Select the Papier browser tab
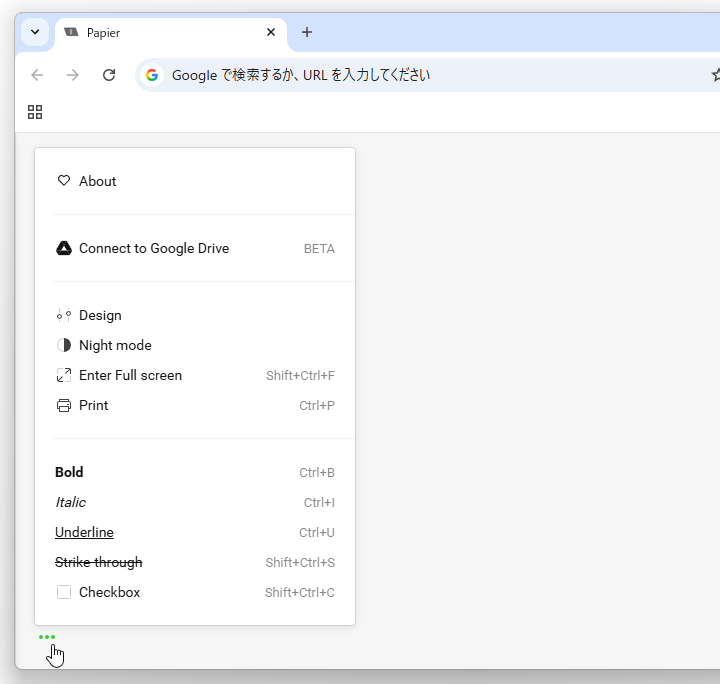 pos(171,33)
